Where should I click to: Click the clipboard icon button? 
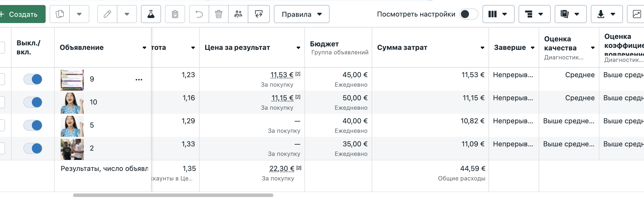175,14
